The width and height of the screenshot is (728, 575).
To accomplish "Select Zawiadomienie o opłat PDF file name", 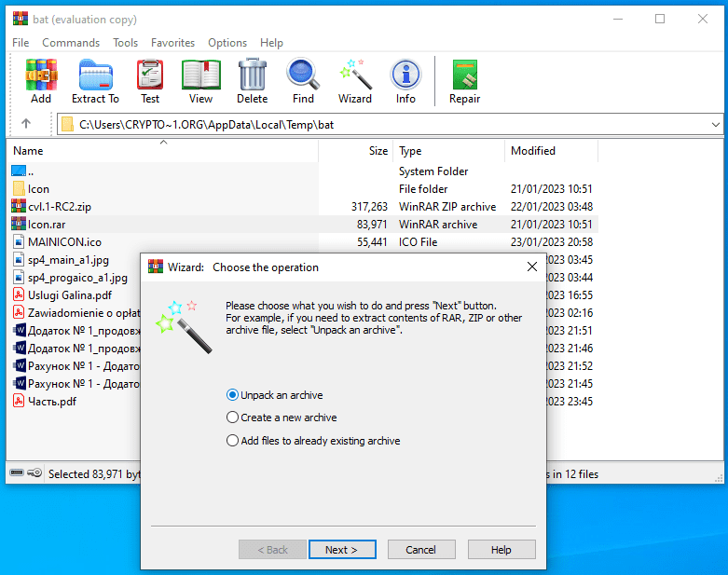I will click(84, 313).
